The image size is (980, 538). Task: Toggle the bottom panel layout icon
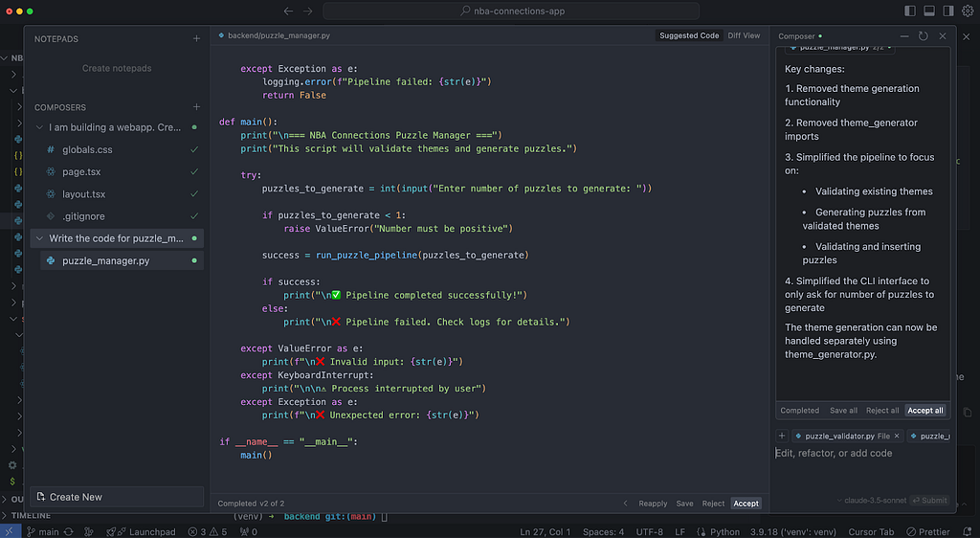929,11
